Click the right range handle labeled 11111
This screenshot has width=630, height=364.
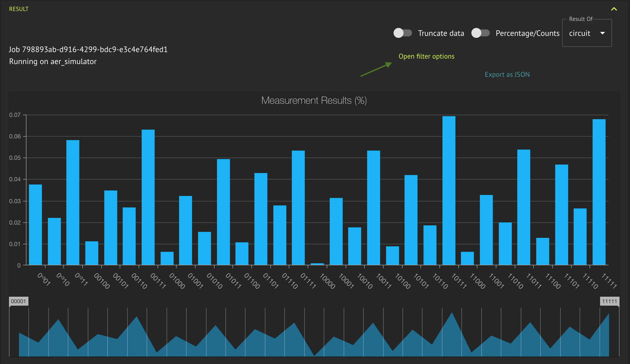click(609, 301)
